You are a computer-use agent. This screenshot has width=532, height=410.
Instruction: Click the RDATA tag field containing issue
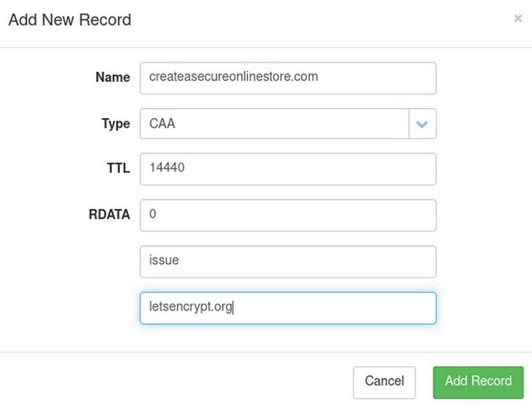click(x=287, y=261)
